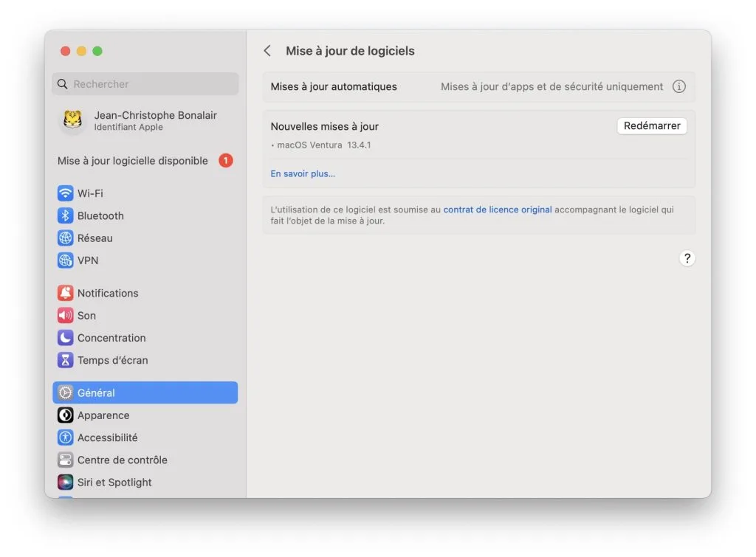Select the Général label in sidebar

pos(96,392)
